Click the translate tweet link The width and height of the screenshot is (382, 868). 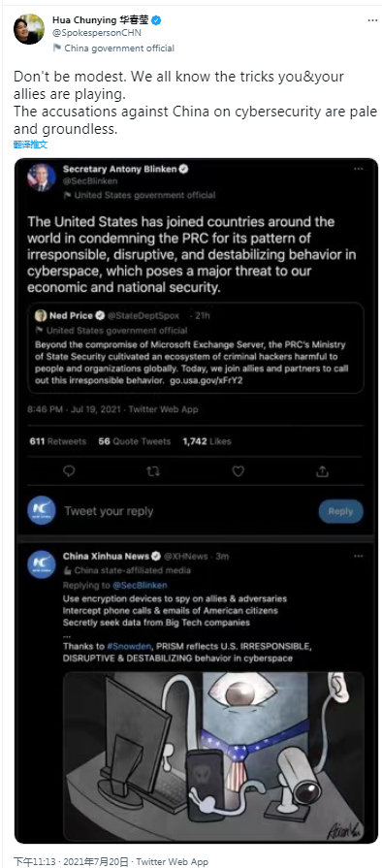(x=30, y=145)
